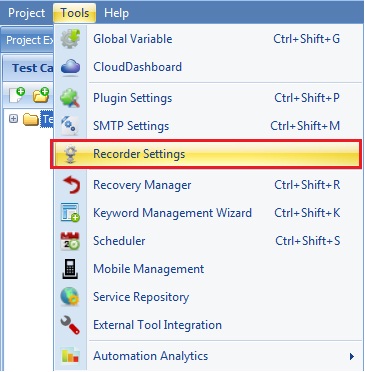Click the new file toolbar icon
The image size is (365, 372).
[x=17, y=95]
